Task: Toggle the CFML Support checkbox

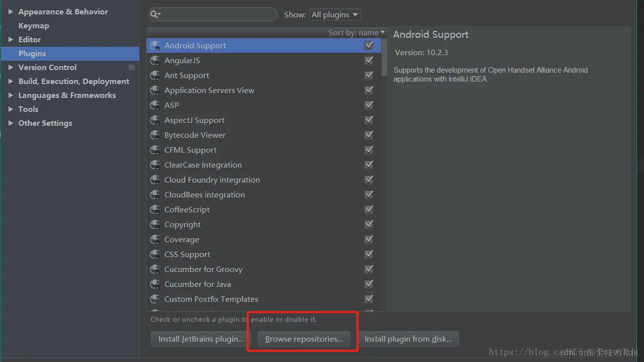Action: (369, 150)
